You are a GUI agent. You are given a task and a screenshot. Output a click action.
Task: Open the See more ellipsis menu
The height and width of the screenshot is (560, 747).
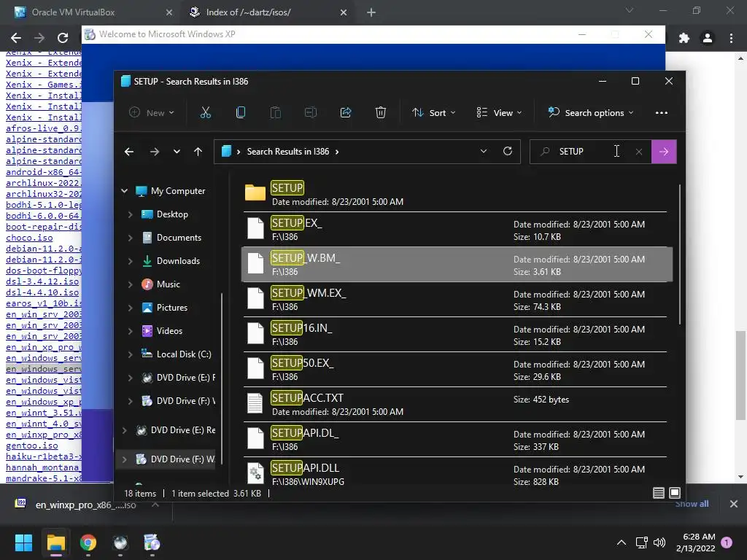click(661, 113)
